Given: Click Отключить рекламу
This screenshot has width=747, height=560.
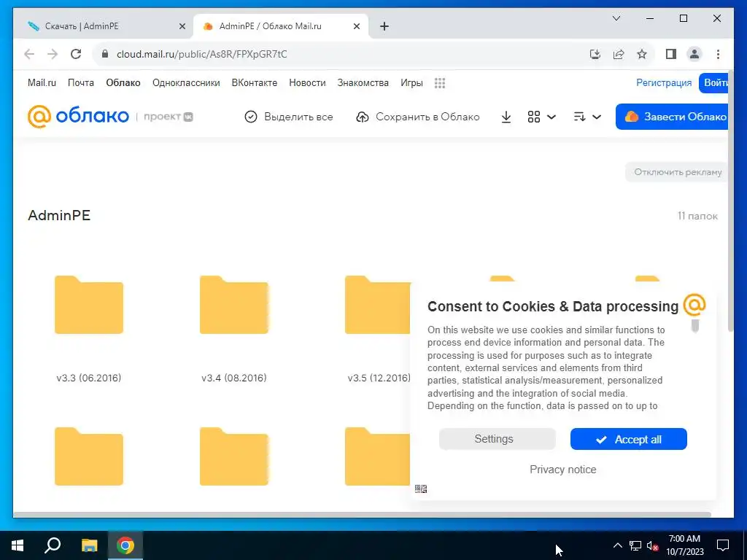Looking at the screenshot, I should [677, 172].
